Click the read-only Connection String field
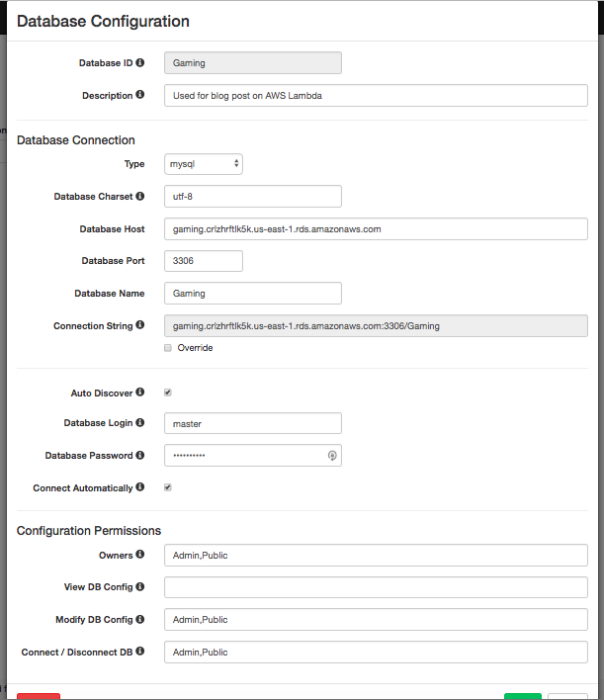 pos(376,326)
